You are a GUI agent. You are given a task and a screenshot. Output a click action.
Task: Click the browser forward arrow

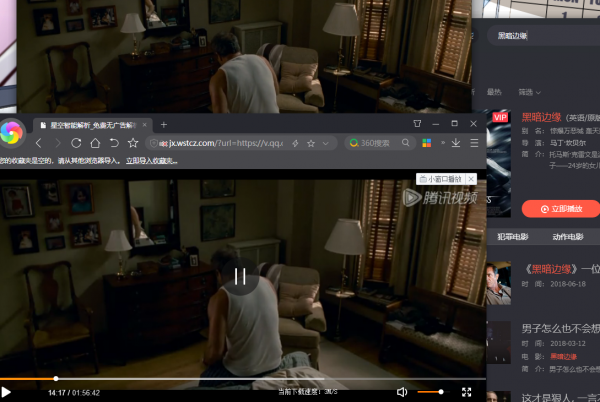point(57,143)
